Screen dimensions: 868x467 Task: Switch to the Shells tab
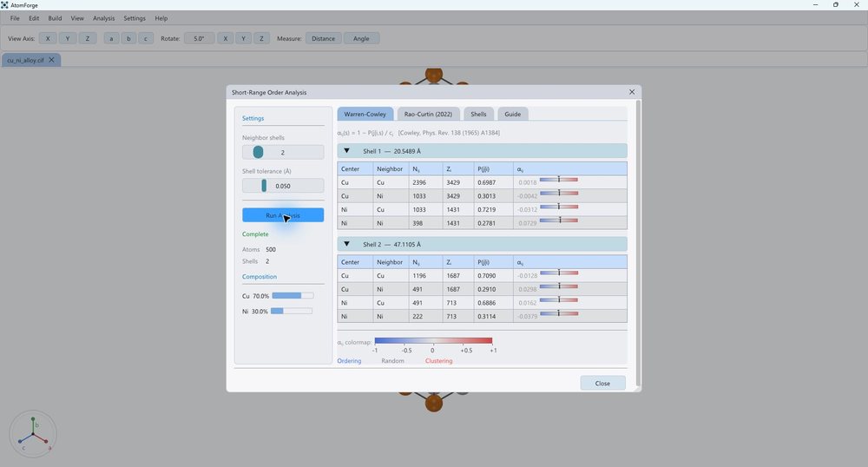(x=478, y=114)
